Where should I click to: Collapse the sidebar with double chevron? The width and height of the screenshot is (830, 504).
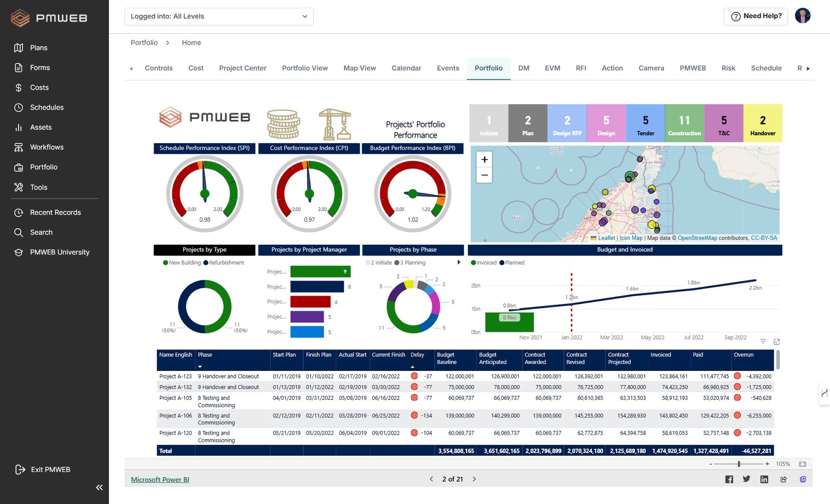coord(99,487)
